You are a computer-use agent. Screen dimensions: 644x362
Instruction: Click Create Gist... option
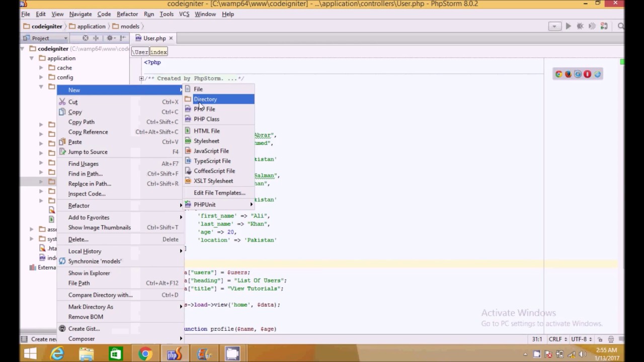[119, 329]
